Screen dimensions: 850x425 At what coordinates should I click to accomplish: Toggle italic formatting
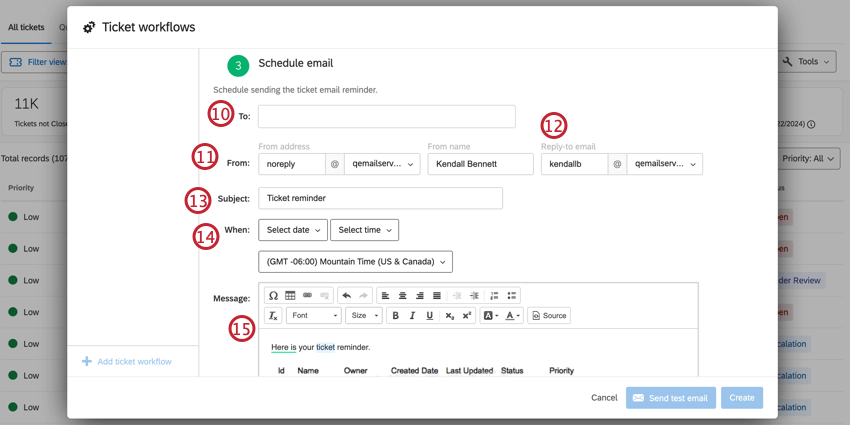(x=412, y=315)
